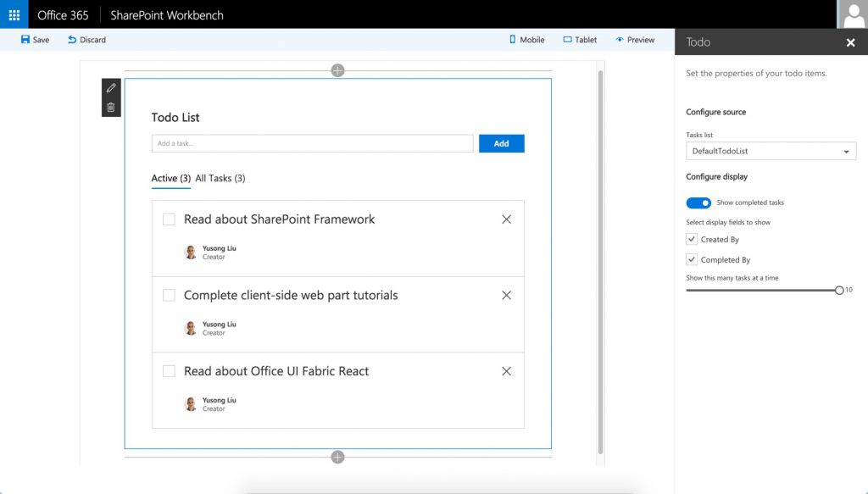Click creator avatar under Office UI Fabric task
The image size is (868, 494).
pos(191,404)
